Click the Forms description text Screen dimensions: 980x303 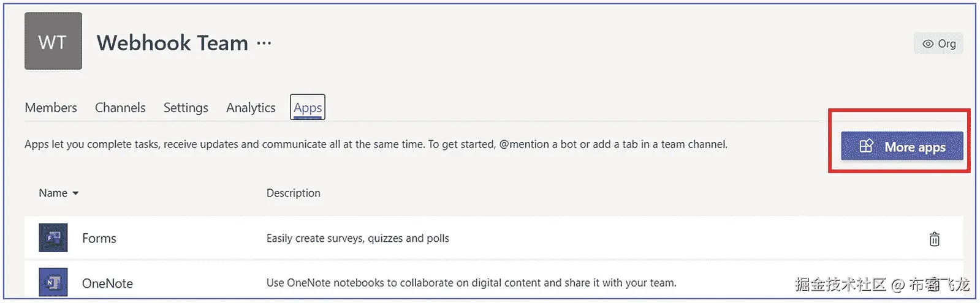click(357, 238)
